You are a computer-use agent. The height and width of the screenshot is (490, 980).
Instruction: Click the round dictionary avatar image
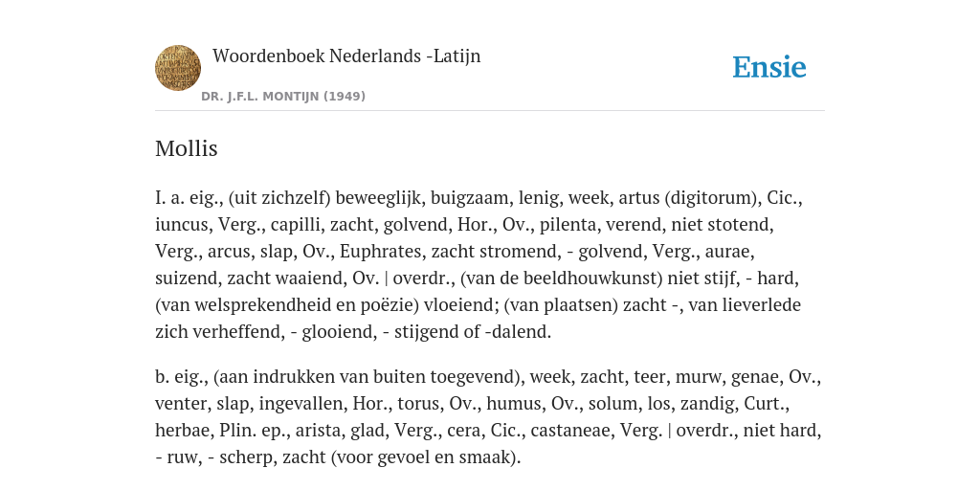(178, 68)
